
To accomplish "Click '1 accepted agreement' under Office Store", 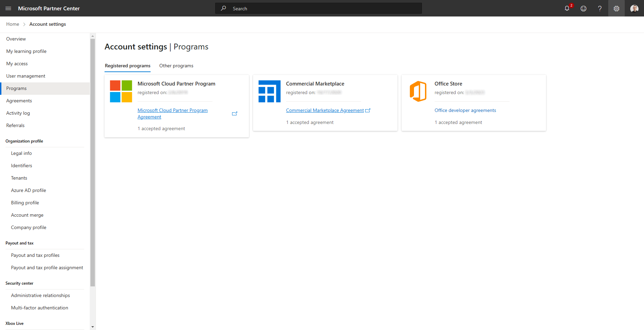I will (458, 122).
